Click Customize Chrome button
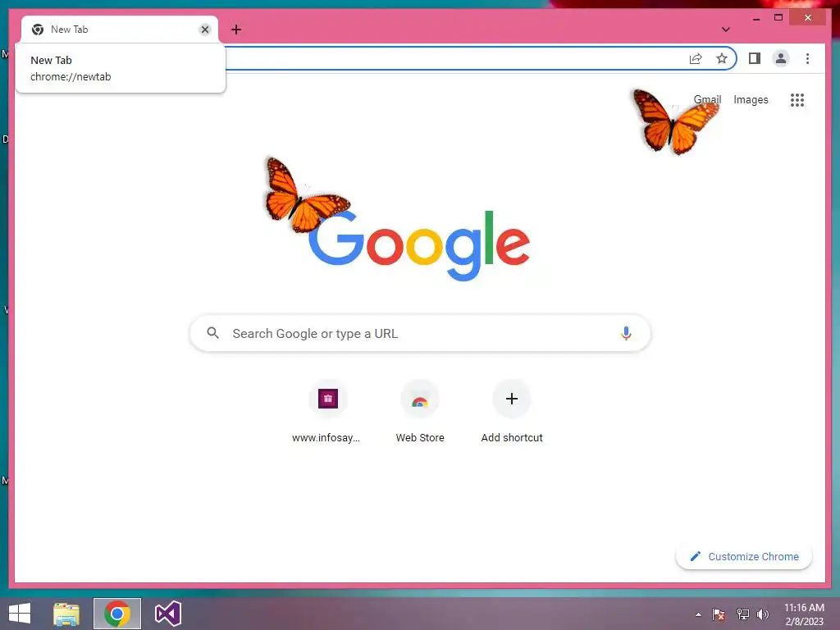The height and width of the screenshot is (630, 840). pyautogui.click(x=744, y=557)
